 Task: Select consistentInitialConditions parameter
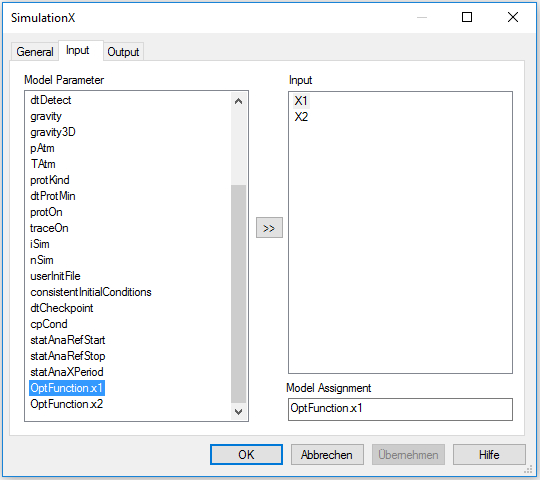[x=91, y=292]
